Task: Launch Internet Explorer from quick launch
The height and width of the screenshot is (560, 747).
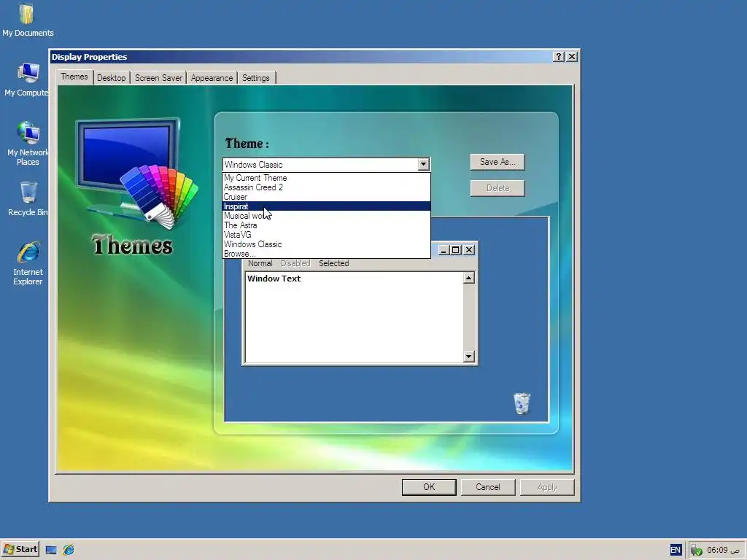Action: click(x=69, y=550)
